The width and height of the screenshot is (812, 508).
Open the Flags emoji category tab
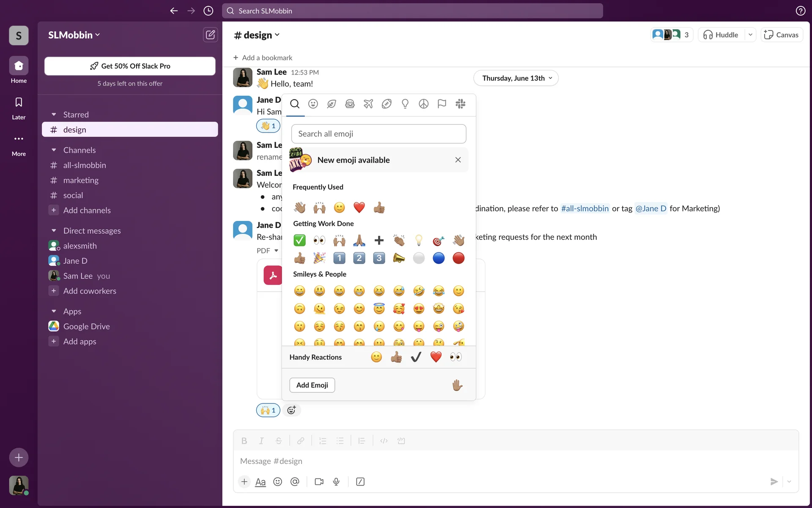[442, 104]
